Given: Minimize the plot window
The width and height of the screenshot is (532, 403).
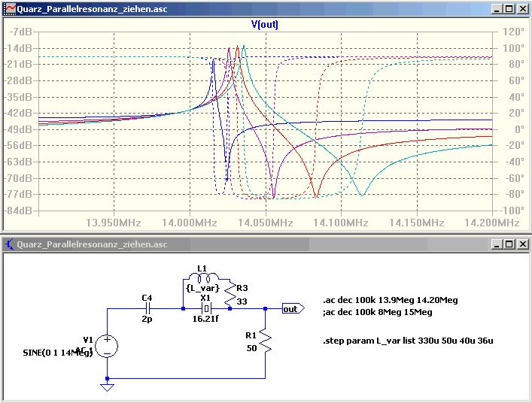Looking at the screenshot, I should click(497, 9).
